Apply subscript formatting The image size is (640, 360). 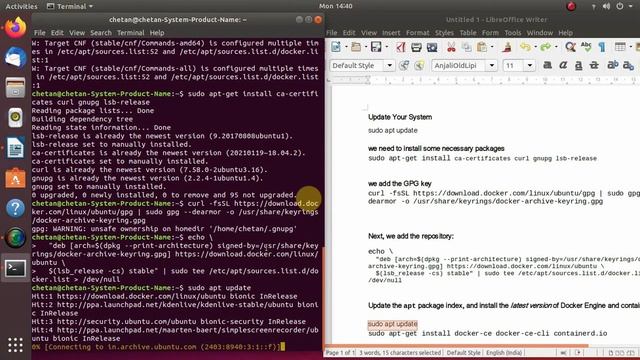pyautogui.click(x=628, y=65)
